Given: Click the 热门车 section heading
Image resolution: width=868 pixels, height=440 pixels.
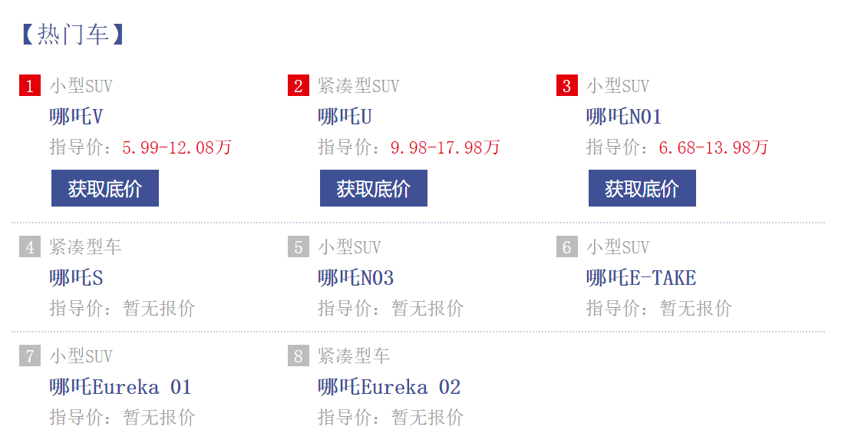Looking at the screenshot, I should click(x=72, y=35).
